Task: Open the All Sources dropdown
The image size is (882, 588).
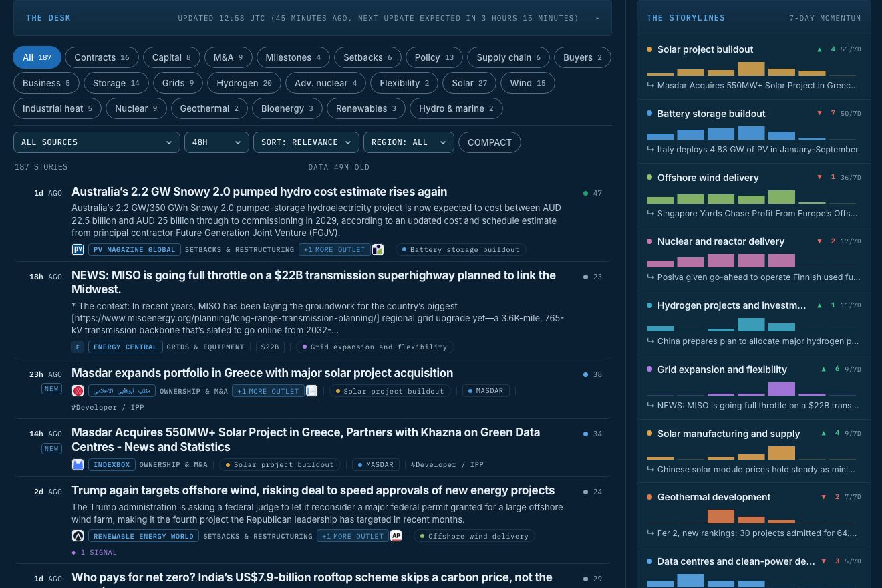Action: point(97,142)
